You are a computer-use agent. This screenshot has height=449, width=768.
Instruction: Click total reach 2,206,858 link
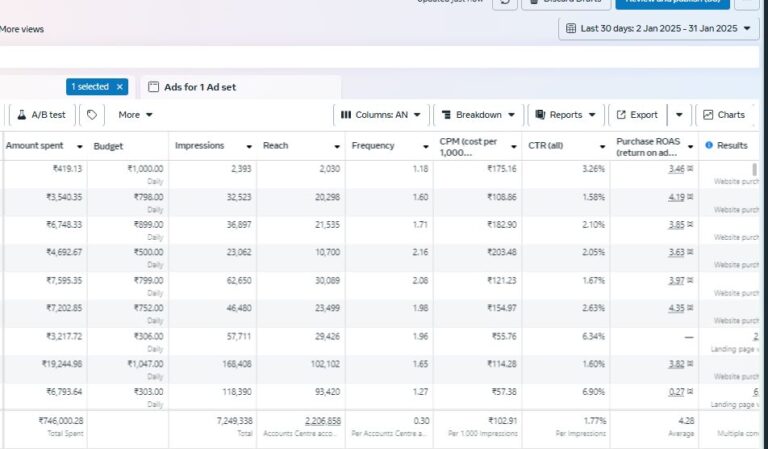click(323, 421)
